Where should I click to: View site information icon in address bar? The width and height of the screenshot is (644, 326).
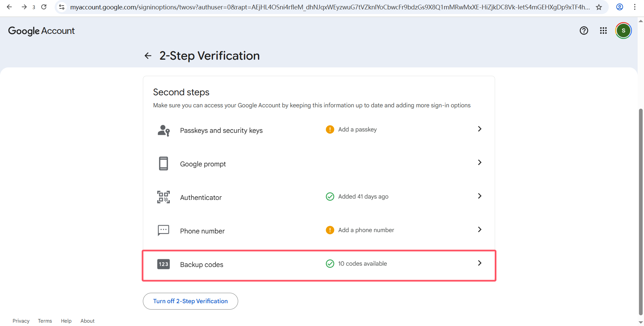tap(62, 7)
